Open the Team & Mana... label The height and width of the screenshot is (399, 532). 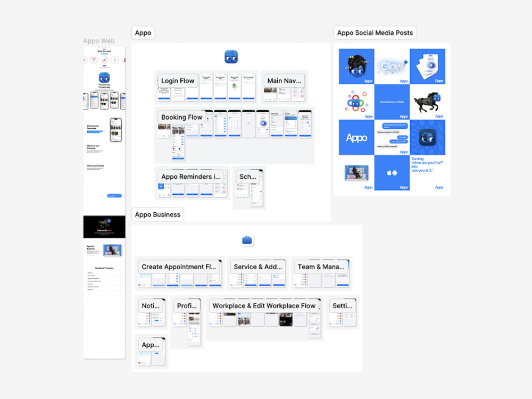321,267
